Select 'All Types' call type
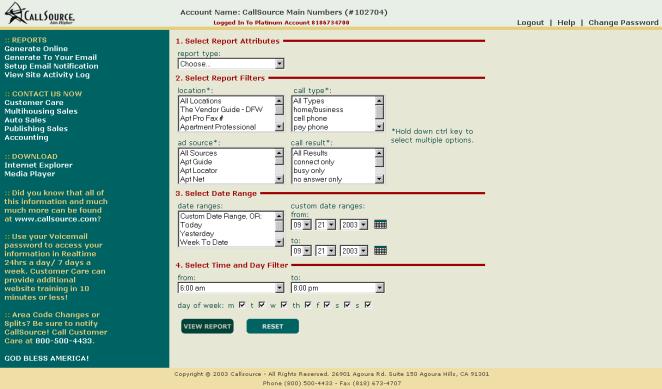Viewport: 662px width, 389px height. [x=333, y=101]
